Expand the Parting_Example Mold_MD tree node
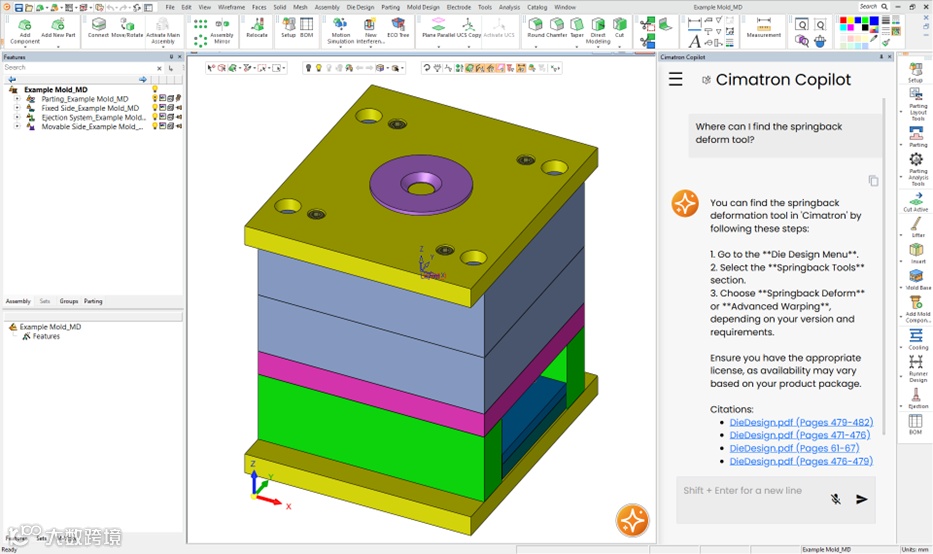This screenshot has height=554, width=933. coord(17,99)
